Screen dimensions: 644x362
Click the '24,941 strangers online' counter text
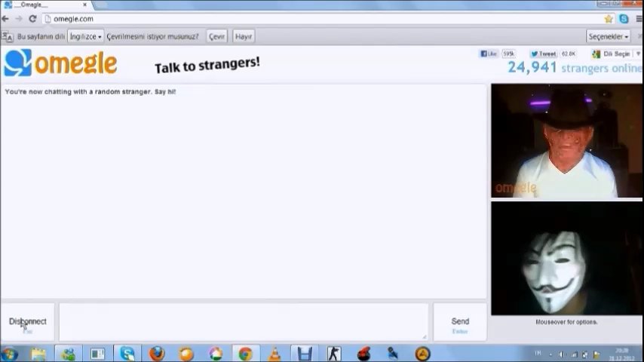coord(575,68)
